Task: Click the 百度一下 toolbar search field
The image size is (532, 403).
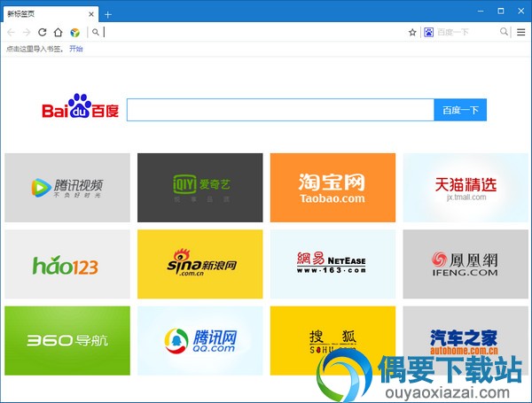Action: point(466,33)
